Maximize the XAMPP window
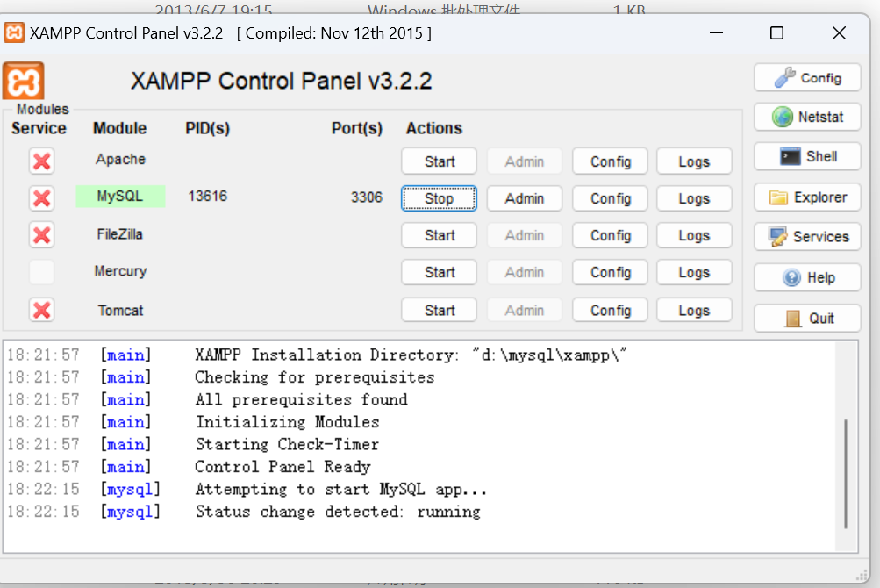The height and width of the screenshot is (588, 880). pos(776,33)
